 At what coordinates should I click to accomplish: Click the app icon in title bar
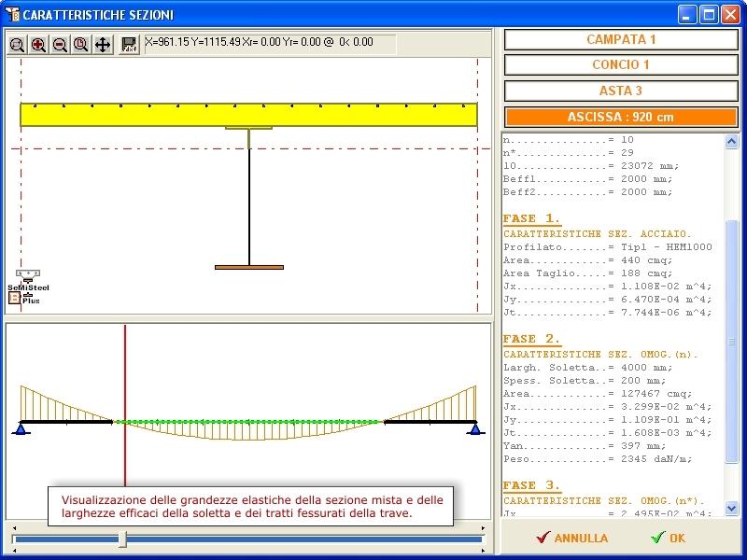tap(11, 15)
